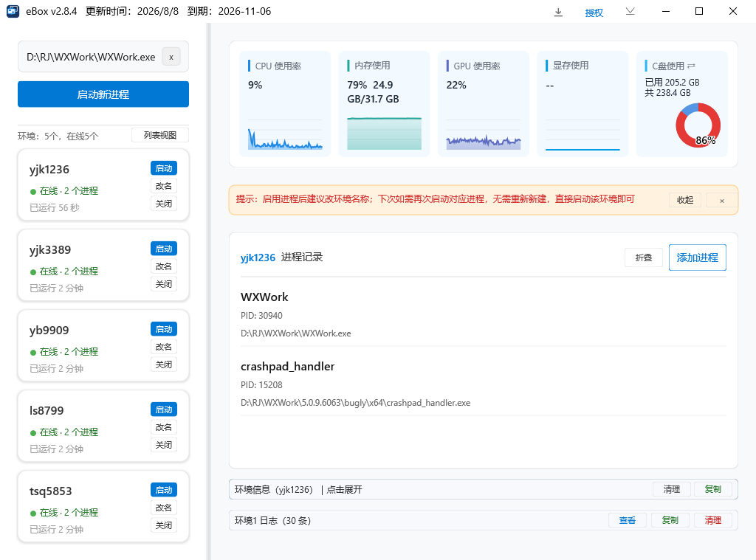Copy the 环境1 日志 with 复制
Image resolution: width=756 pixels, height=560 pixels.
coord(670,520)
